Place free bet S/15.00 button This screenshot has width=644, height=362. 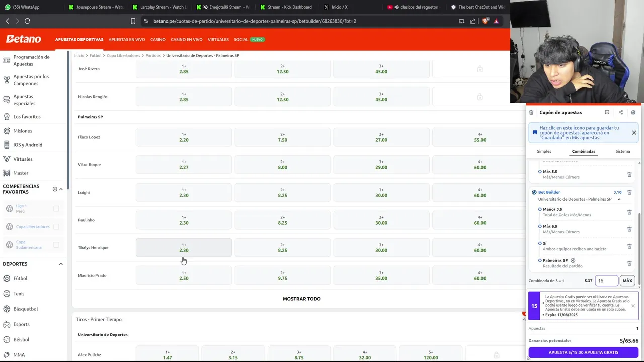583,352
